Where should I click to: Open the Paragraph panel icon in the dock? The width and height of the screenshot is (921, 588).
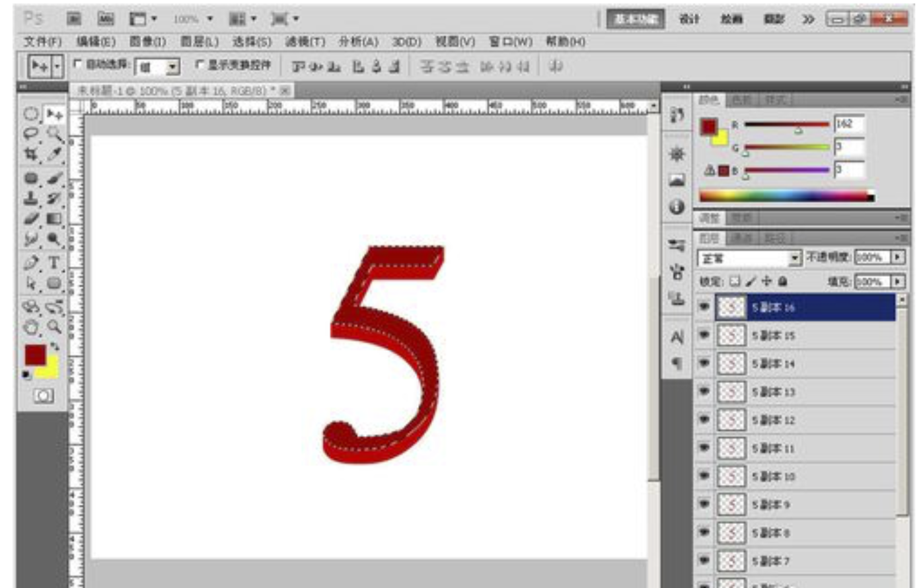[677, 363]
